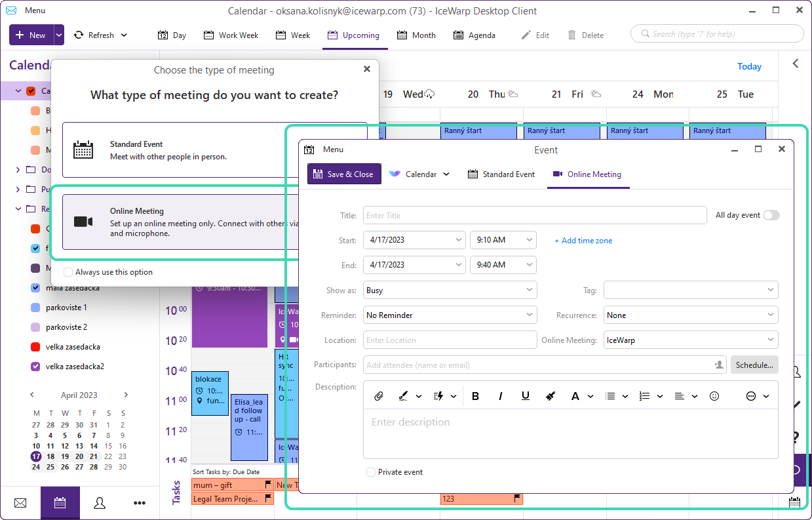Toggle the velka zasedacka calendar
Viewport: 812px width, 520px height.
(36, 347)
